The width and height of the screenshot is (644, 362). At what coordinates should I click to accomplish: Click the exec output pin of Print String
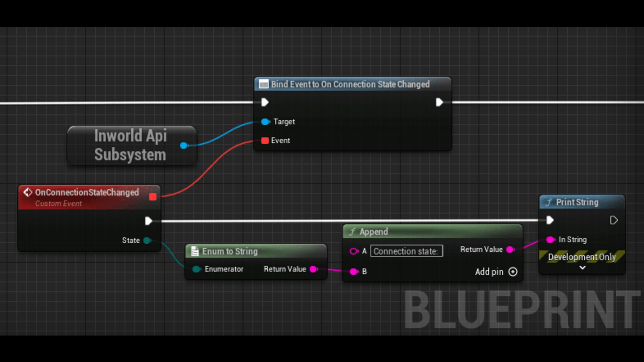click(614, 220)
